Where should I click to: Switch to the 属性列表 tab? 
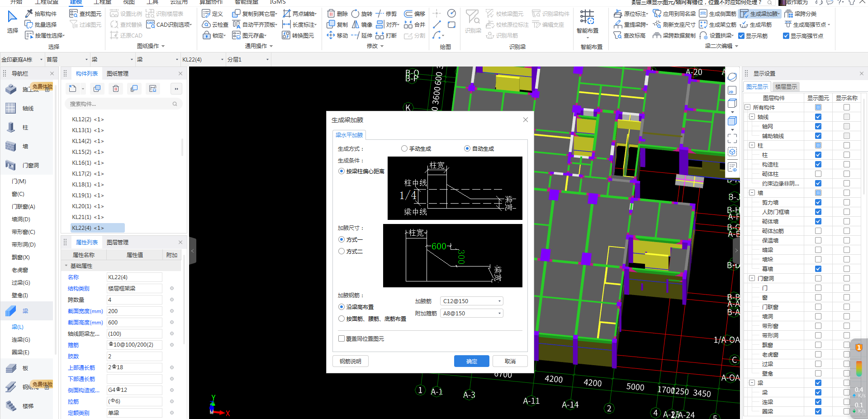[x=87, y=242]
